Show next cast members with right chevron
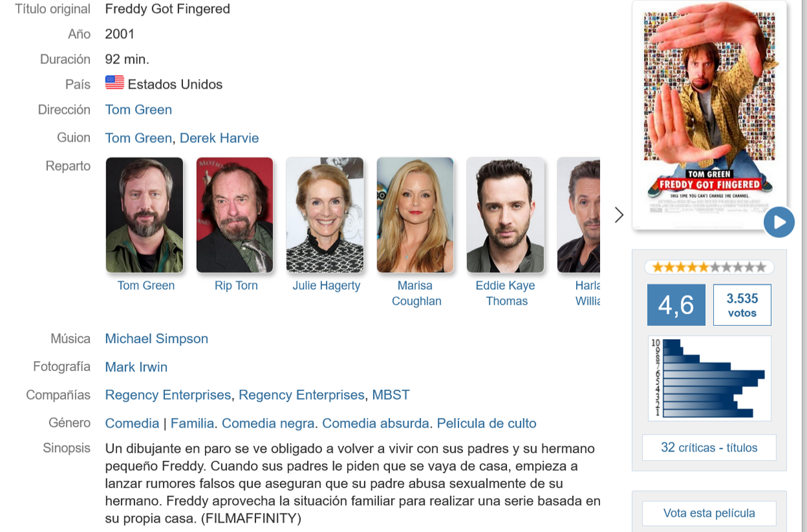The width and height of the screenshot is (807, 532). [619, 215]
